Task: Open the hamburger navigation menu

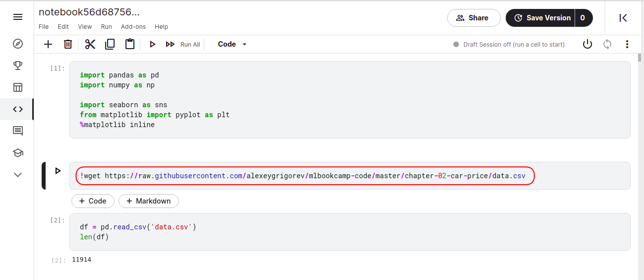Action: tap(18, 17)
